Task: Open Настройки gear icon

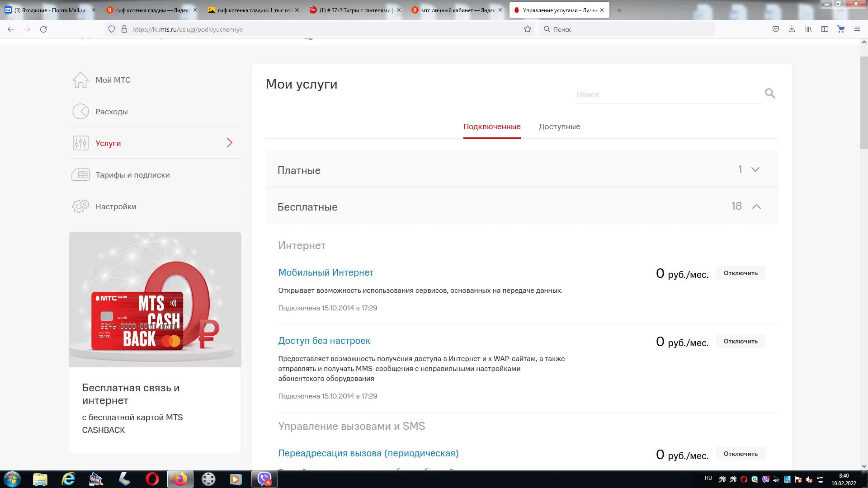Action: click(x=80, y=206)
